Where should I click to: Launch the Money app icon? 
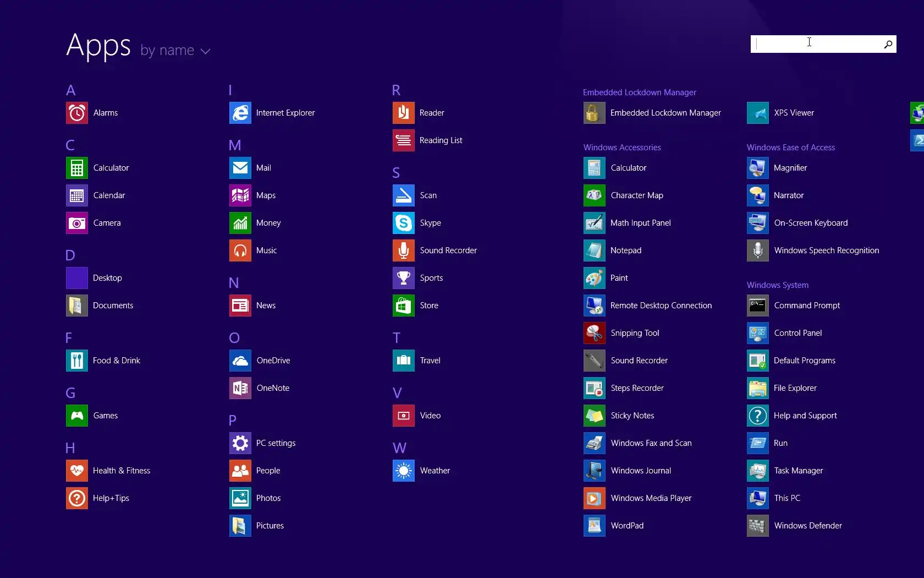(x=240, y=223)
